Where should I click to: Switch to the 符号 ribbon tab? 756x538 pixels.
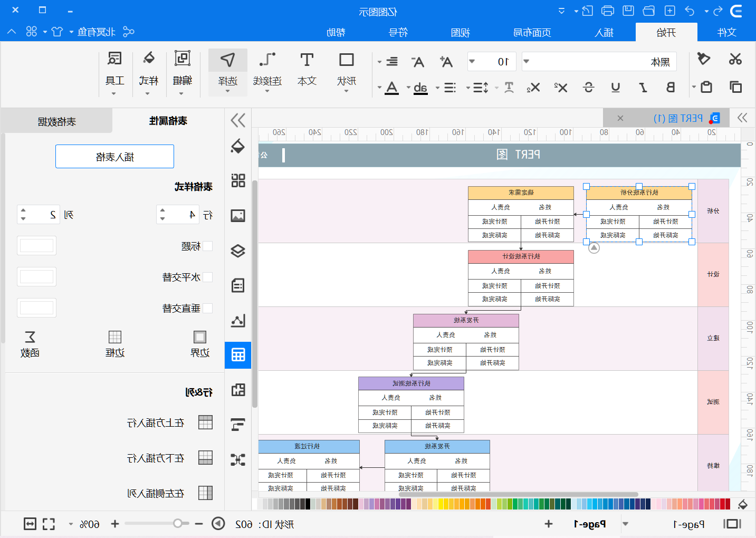[x=398, y=33]
